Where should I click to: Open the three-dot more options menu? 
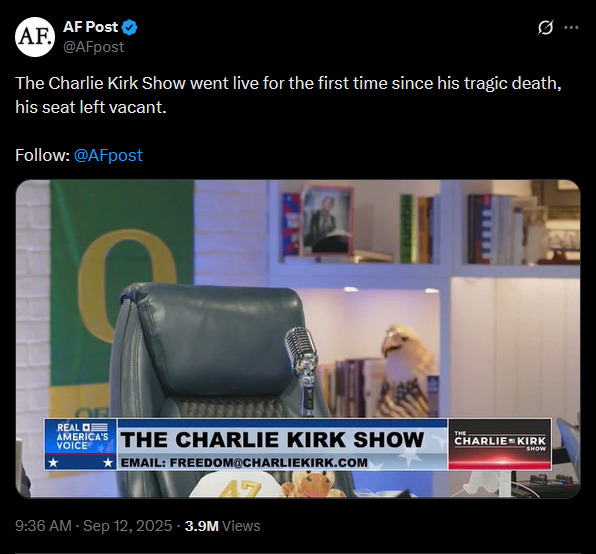pyautogui.click(x=571, y=27)
